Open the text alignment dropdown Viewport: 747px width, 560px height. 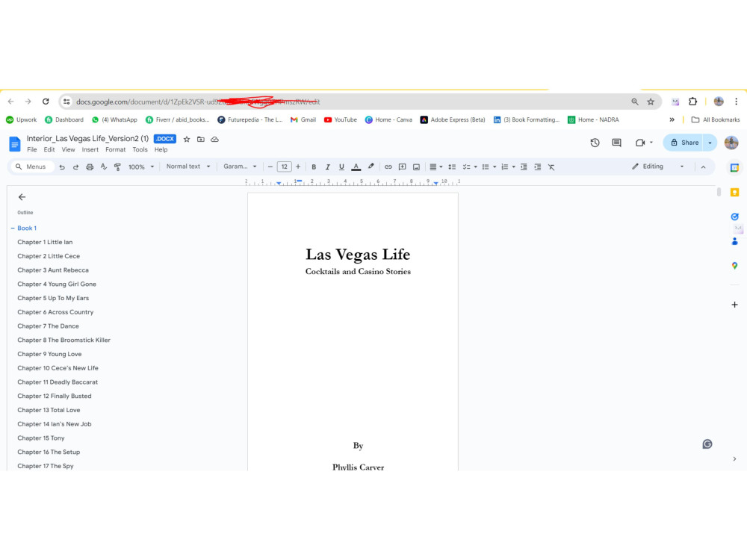coord(436,167)
